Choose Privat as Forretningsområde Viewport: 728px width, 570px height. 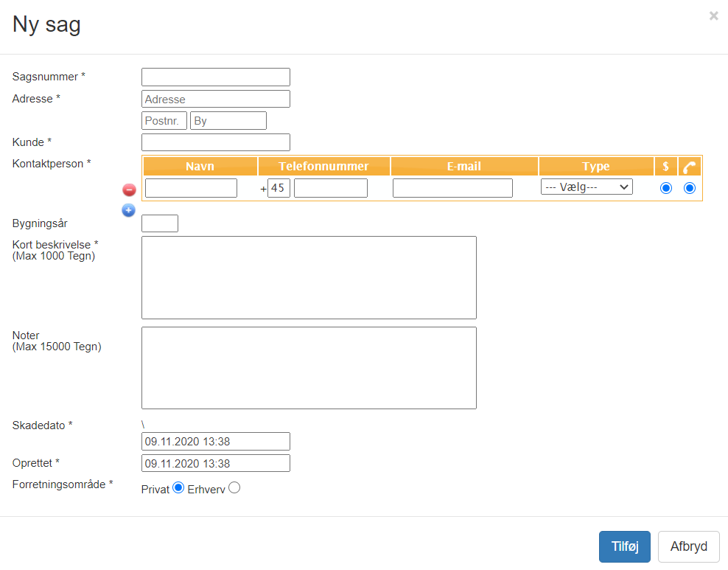coord(178,487)
